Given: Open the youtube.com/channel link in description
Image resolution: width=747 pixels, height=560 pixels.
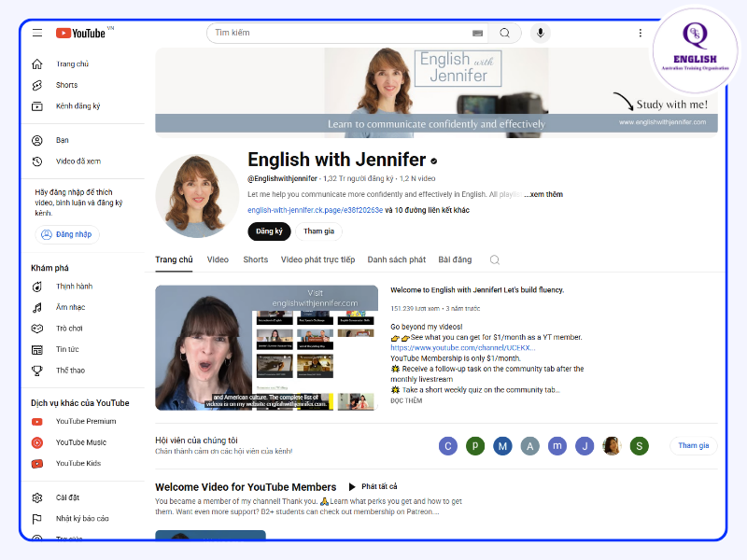Looking at the screenshot, I should pos(462,347).
